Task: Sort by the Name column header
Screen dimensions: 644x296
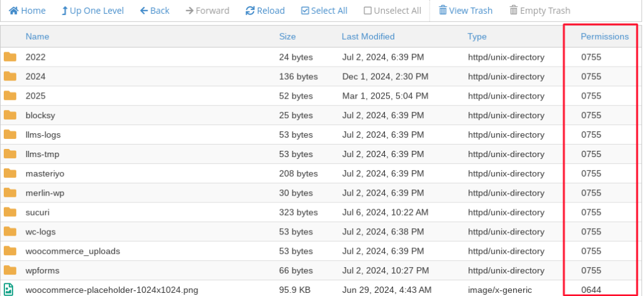Action: tap(37, 36)
